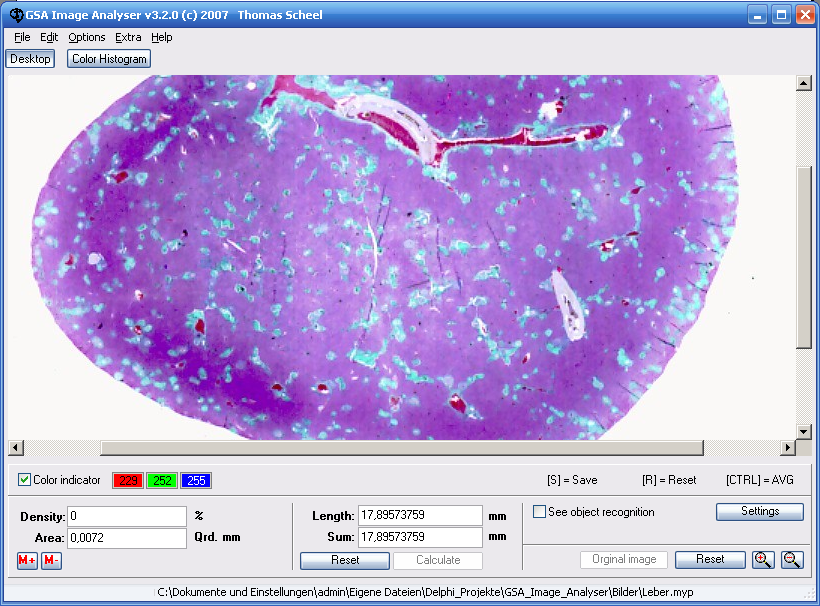Image resolution: width=820 pixels, height=606 pixels.
Task: Click the Sum value field
Action: pos(420,537)
